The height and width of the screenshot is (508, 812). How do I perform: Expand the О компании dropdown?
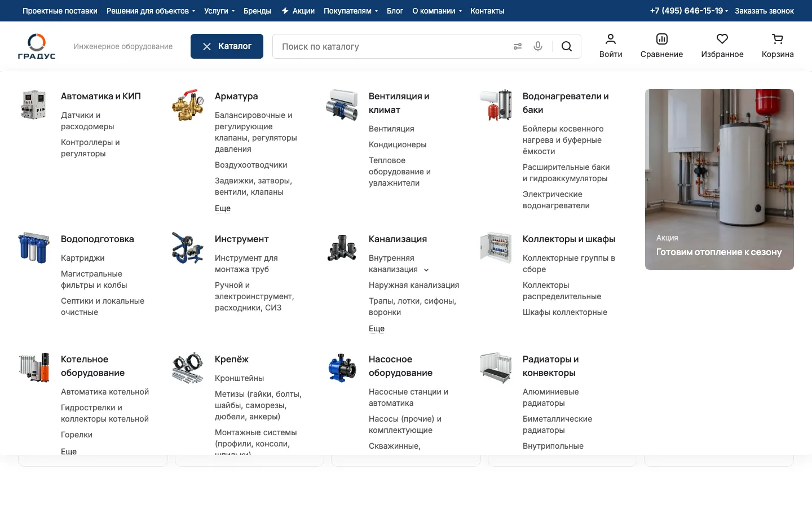(437, 11)
